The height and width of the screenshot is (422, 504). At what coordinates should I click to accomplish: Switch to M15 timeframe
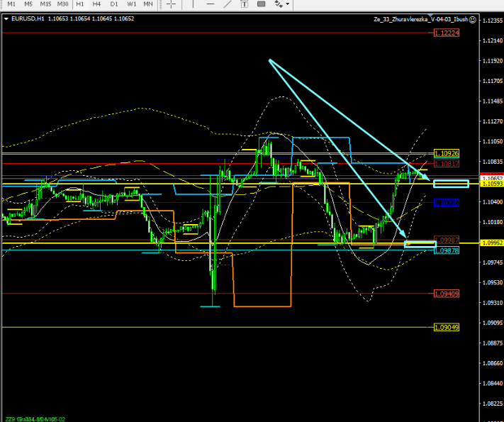pos(45,4)
